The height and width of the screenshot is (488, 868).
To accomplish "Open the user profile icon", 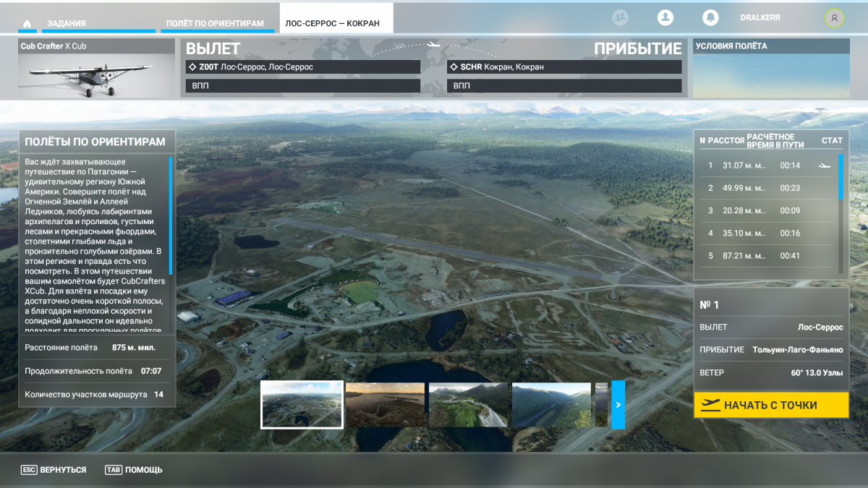I will [665, 18].
